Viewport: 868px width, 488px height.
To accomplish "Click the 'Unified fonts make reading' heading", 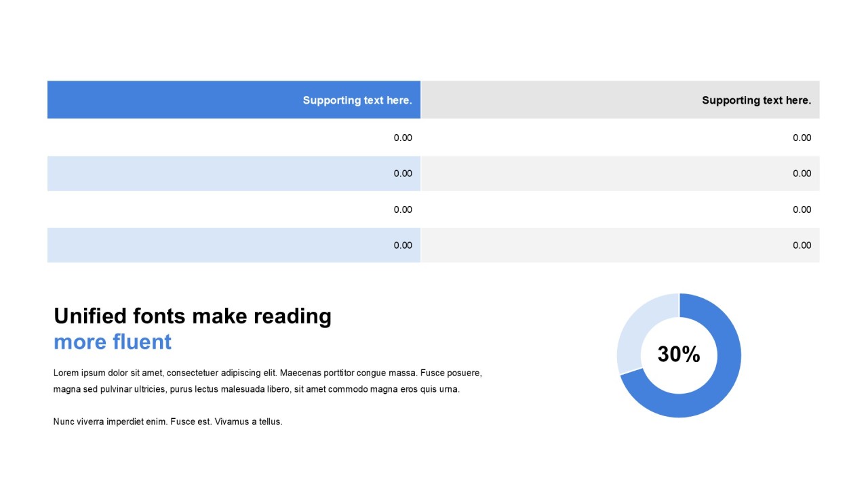I will pos(193,316).
